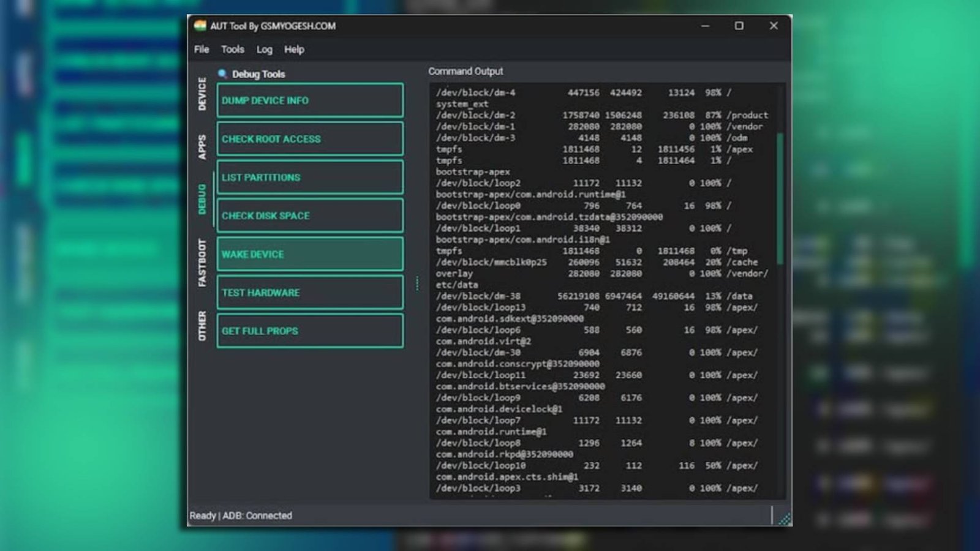Screen dimensions: 980x551
Task: Run CHECK ROOT ACCESS
Action: pyautogui.click(x=310, y=138)
